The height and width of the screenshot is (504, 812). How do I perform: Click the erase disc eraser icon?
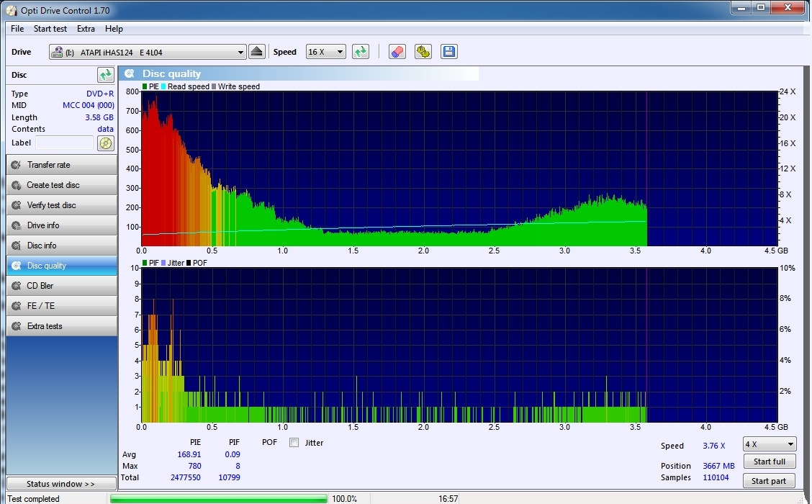(397, 52)
